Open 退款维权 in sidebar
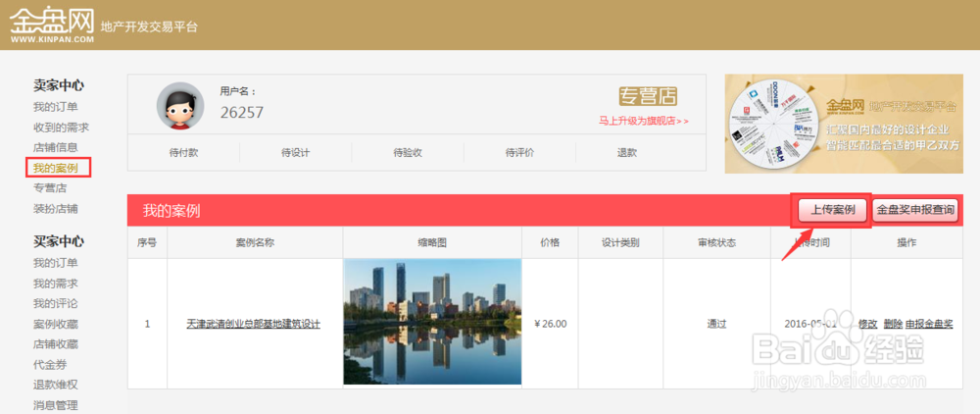This screenshot has height=414, width=980. click(x=56, y=385)
